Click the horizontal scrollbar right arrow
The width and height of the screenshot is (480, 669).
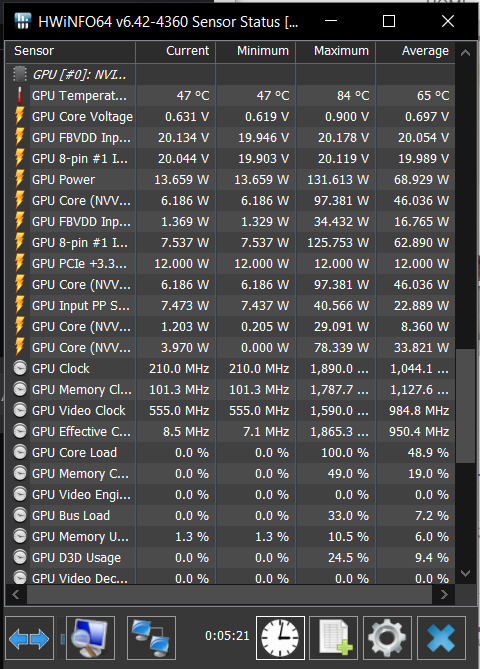[444, 594]
